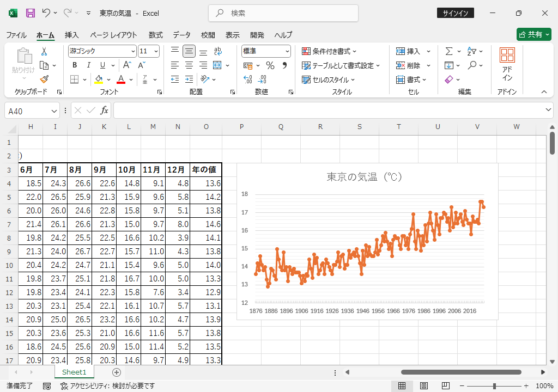
Task: Toggle middle align button
Action: (189, 51)
